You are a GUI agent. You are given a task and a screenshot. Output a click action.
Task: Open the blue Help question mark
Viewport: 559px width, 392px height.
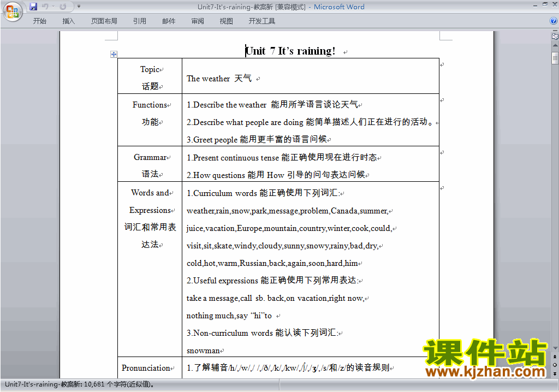pyautogui.click(x=554, y=21)
